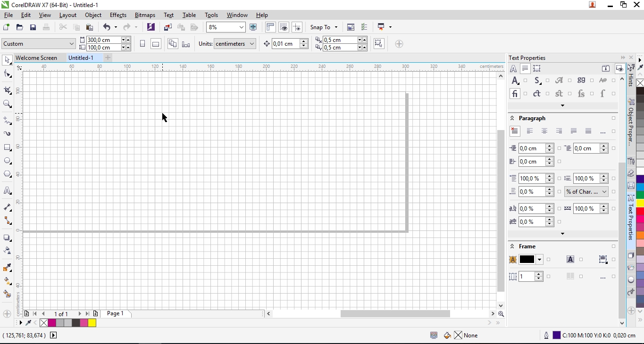Choose the Ellipse tool
The image size is (644, 344).
point(7,161)
